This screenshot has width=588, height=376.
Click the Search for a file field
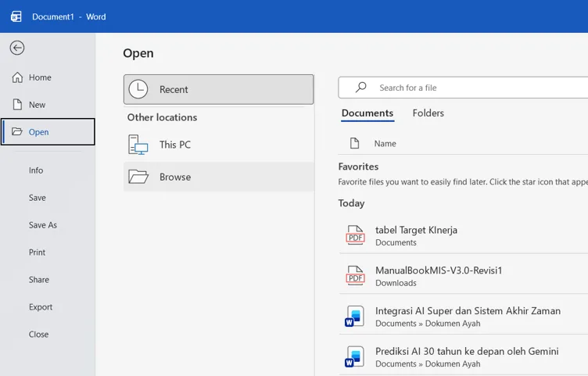coord(463,88)
